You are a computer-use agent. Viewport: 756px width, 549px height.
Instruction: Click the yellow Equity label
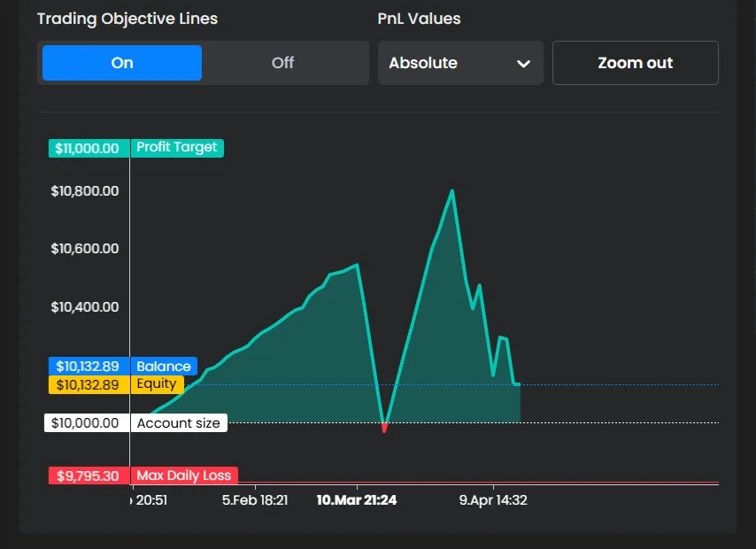(x=157, y=384)
